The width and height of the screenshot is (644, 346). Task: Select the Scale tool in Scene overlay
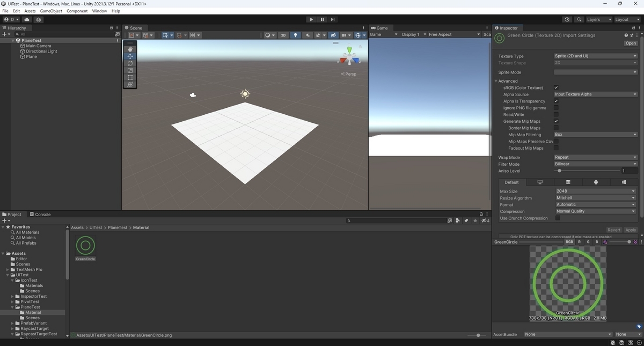coord(130,70)
